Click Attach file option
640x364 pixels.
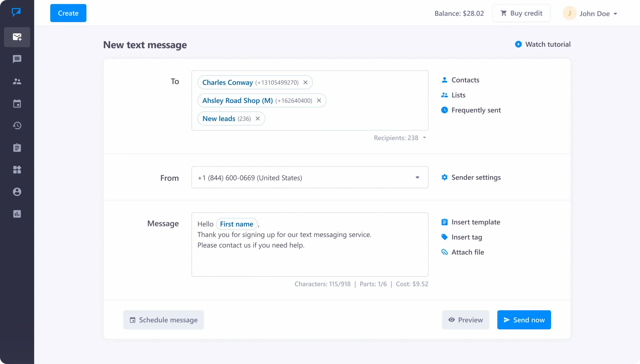click(x=463, y=252)
